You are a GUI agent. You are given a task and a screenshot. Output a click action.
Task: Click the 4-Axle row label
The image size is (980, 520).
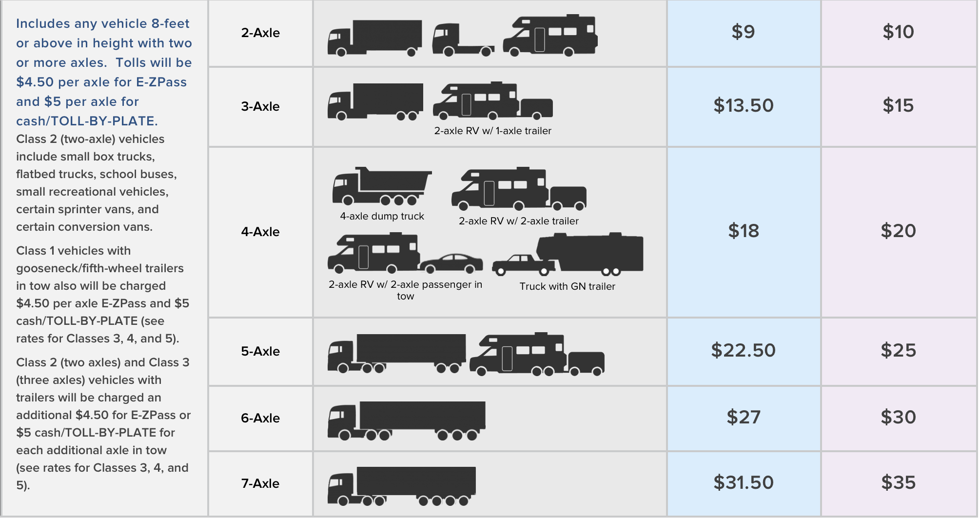coord(260,232)
